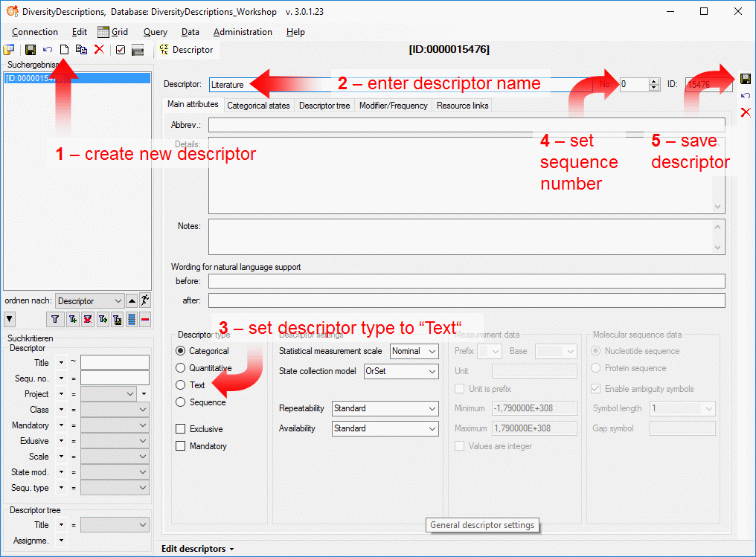Open the Statistical measurement scale Nominal dropdown

[x=414, y=351]
